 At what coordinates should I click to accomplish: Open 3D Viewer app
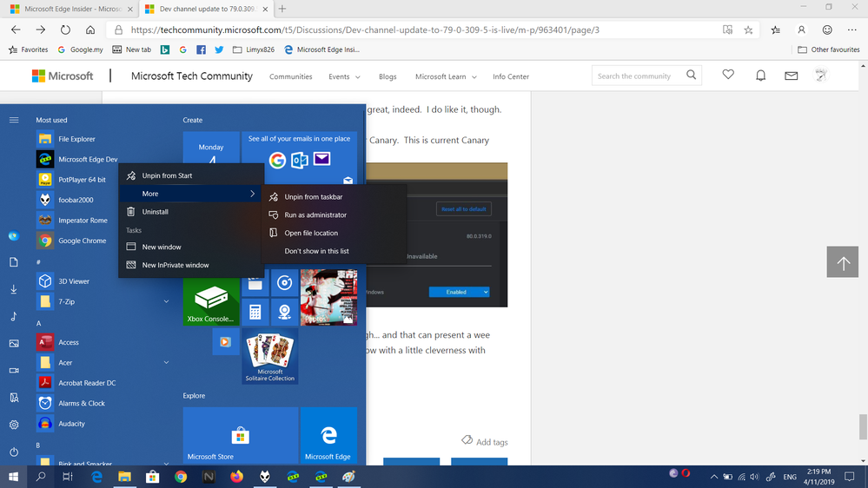74,281
